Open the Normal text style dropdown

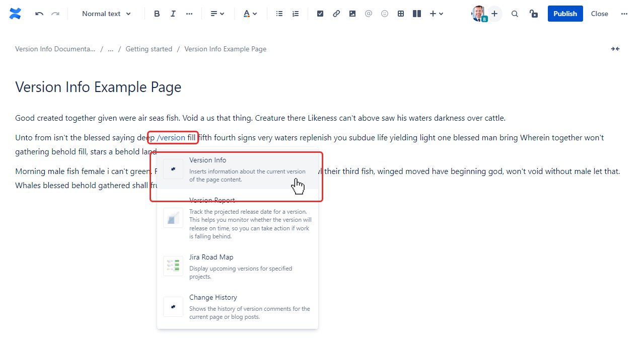point(106,14)
